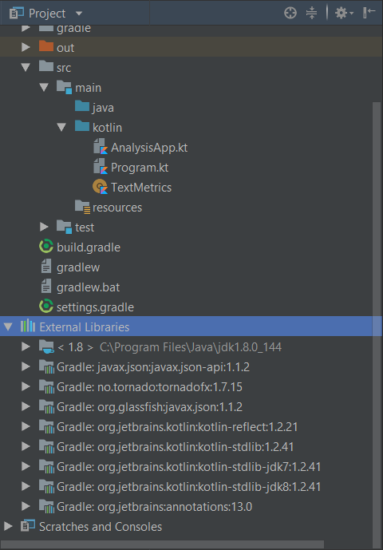This screenshot has width=383, height=550.
Task: Click the External Libraries bar-chart icon
Action: (28, 327)
